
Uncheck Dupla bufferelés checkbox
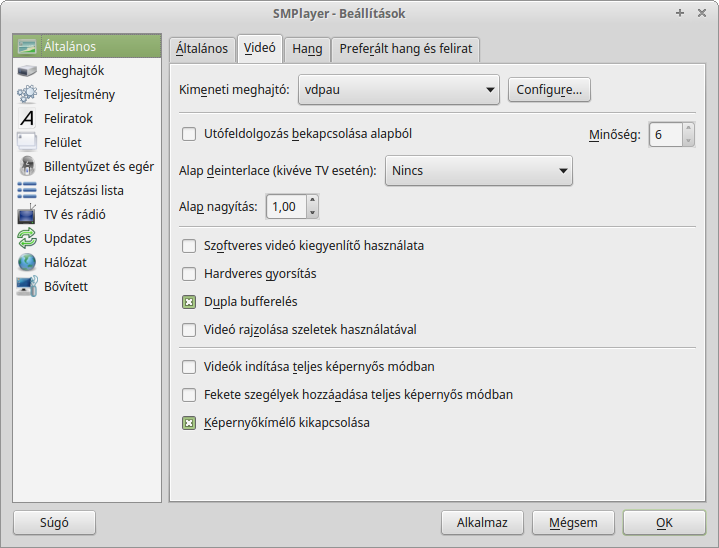coord(189,302)
